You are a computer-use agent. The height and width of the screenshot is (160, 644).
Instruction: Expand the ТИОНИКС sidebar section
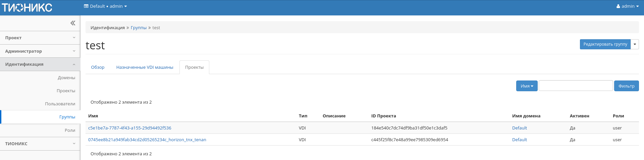point(40,144)
